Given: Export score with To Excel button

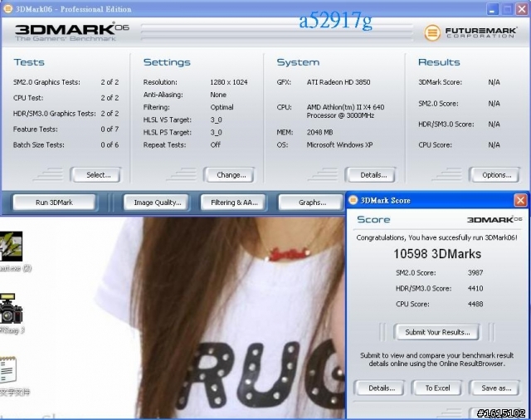Looking at the screenshot, I should tap(437, 388).
